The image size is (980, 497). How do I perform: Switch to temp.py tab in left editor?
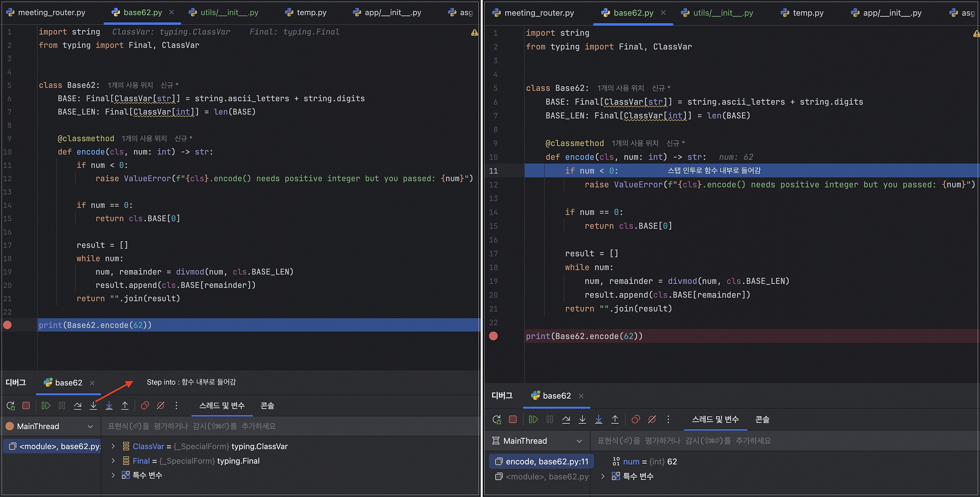coord(311,13)
